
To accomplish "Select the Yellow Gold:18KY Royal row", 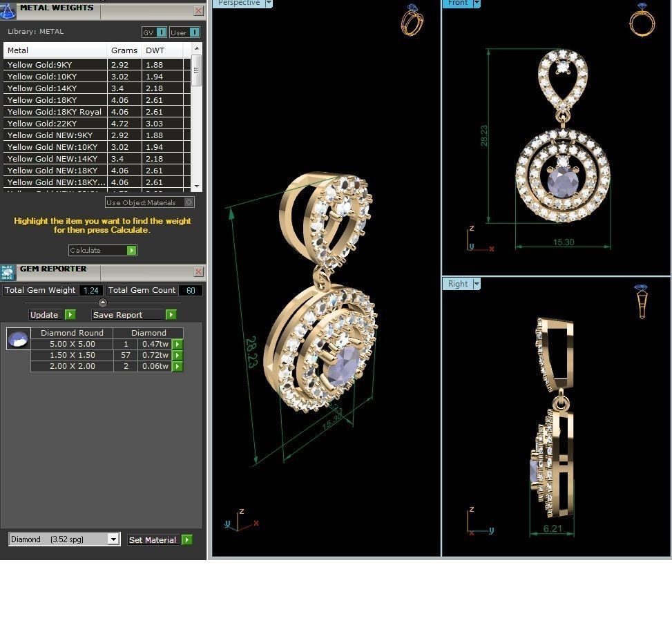I will pyautogui.click(x=97, y=111).
